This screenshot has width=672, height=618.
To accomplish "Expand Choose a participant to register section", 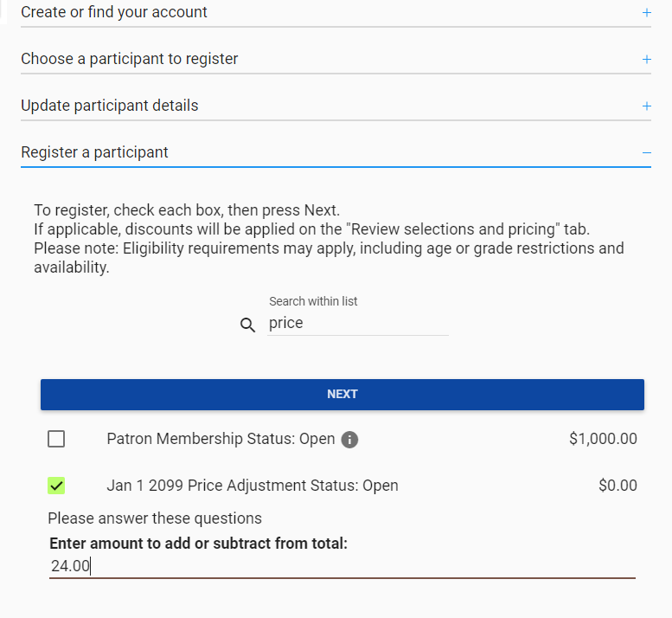I will click(x=336, y=59).
